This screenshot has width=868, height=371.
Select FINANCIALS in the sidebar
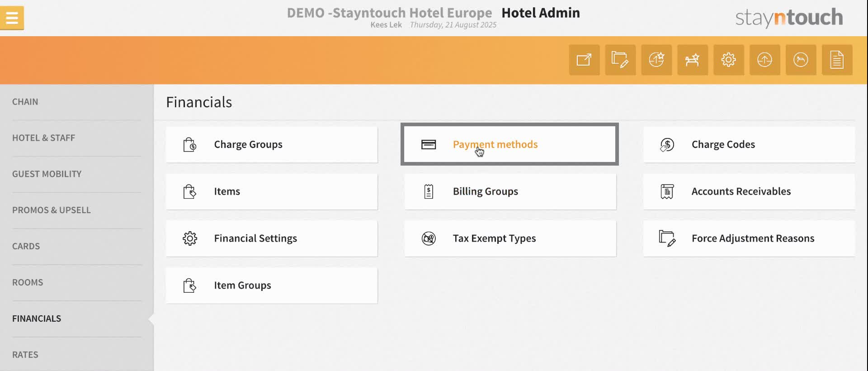(x=37, y=319)
